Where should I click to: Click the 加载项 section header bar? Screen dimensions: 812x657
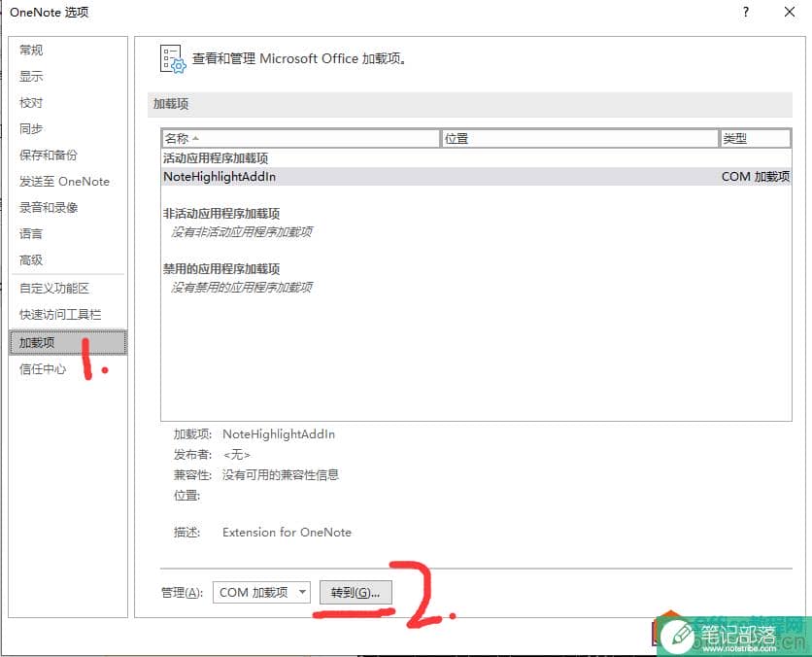[x=470, y=104]
